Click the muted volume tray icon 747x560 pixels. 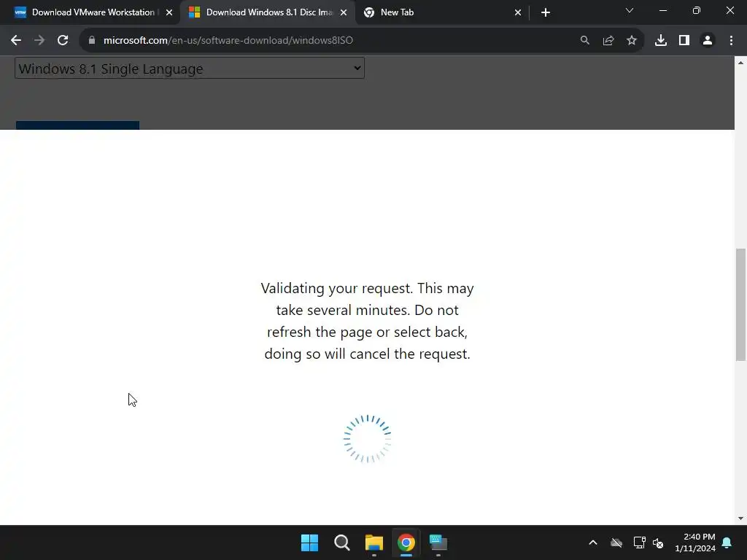click(658, 542)
